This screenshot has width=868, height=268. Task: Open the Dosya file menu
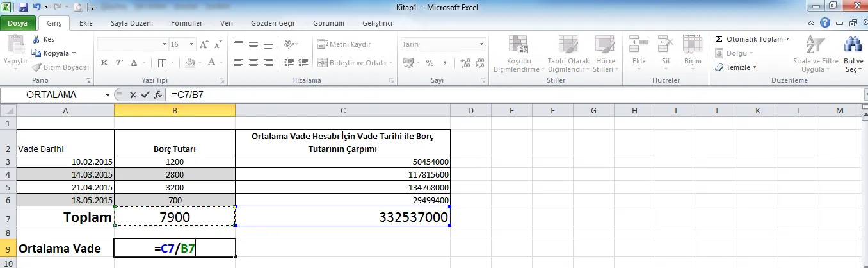(17, 23)
